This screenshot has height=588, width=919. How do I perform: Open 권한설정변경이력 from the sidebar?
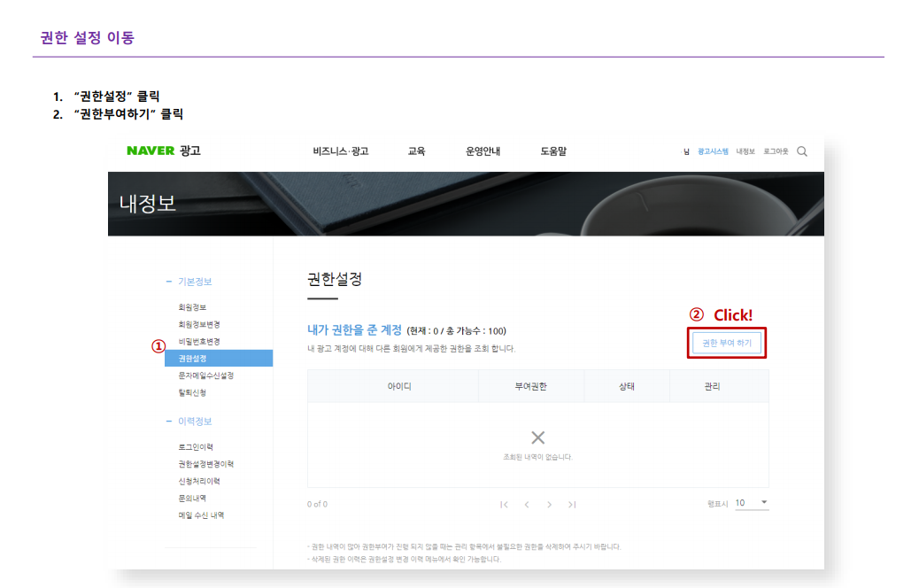pos(205,464)
